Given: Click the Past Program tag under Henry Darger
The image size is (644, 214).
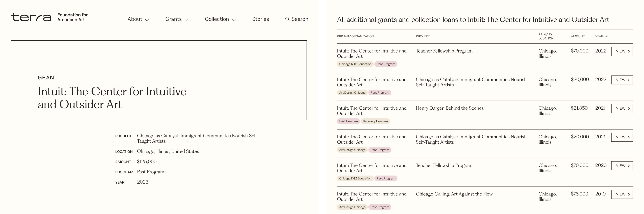Looking at the screenshot, I should coord(348,121).
